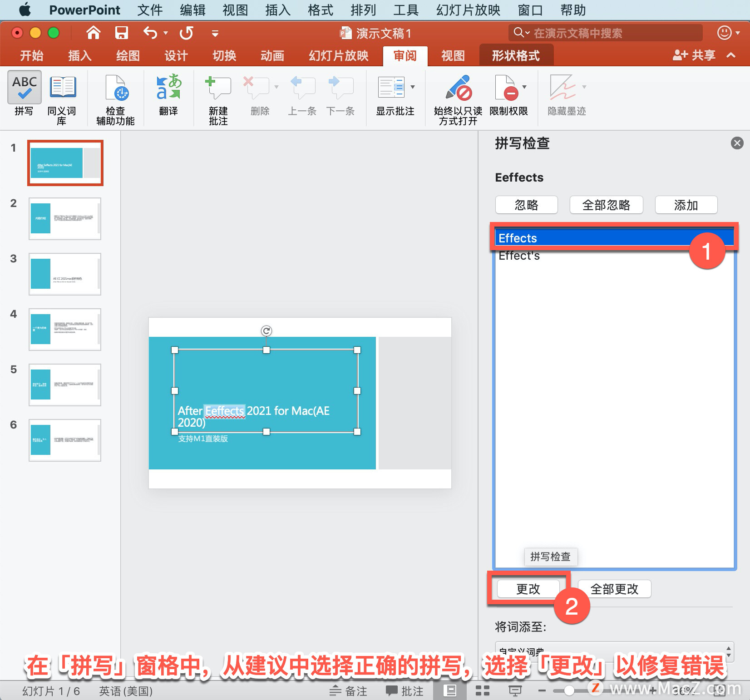
Task: Click the rotate handle above text box
Action: coord(266,331)
